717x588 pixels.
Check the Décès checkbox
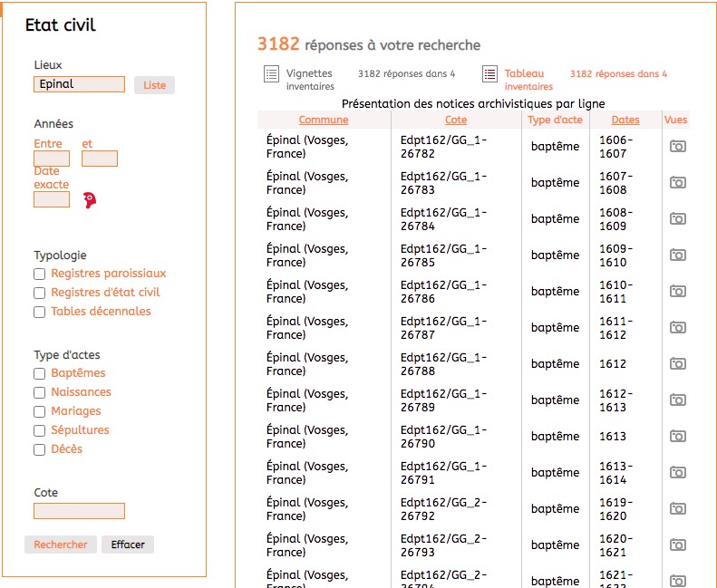(x=39, y=449)
